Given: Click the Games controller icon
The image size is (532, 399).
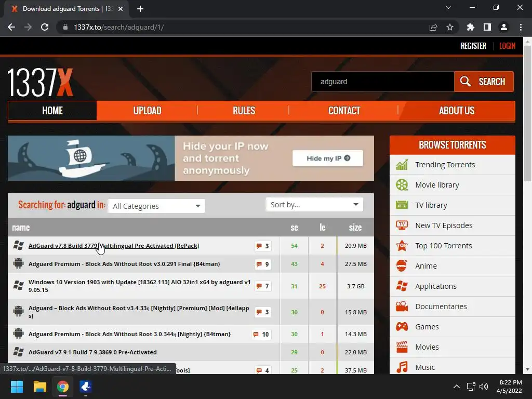Looking at the screenshot, I should click(402, 327).
